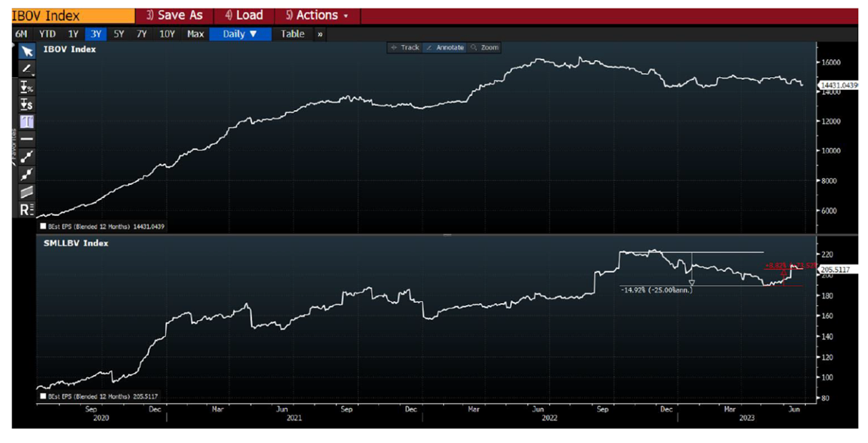Pick the parallel channel tool
Screen dimensions: 868x443
pyautogui.click(x=26, y=191)
